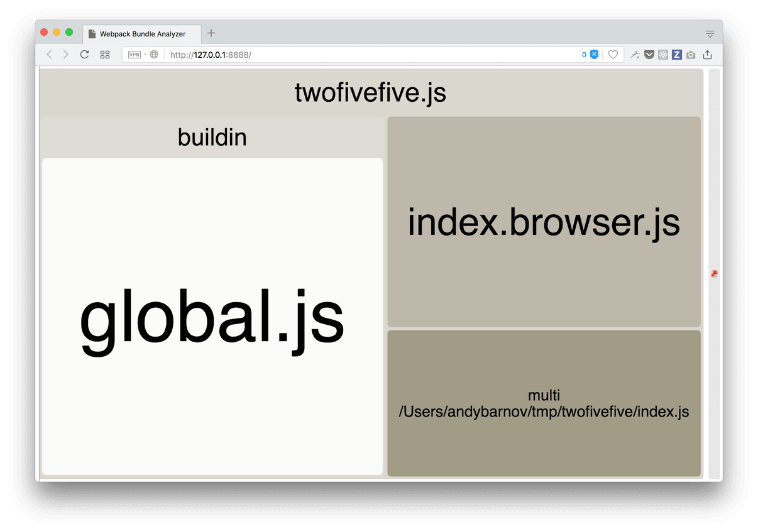Click the index.browser.js treemap block
The width and height of the screenshot is (758, 532).
(x=544, y=222)
